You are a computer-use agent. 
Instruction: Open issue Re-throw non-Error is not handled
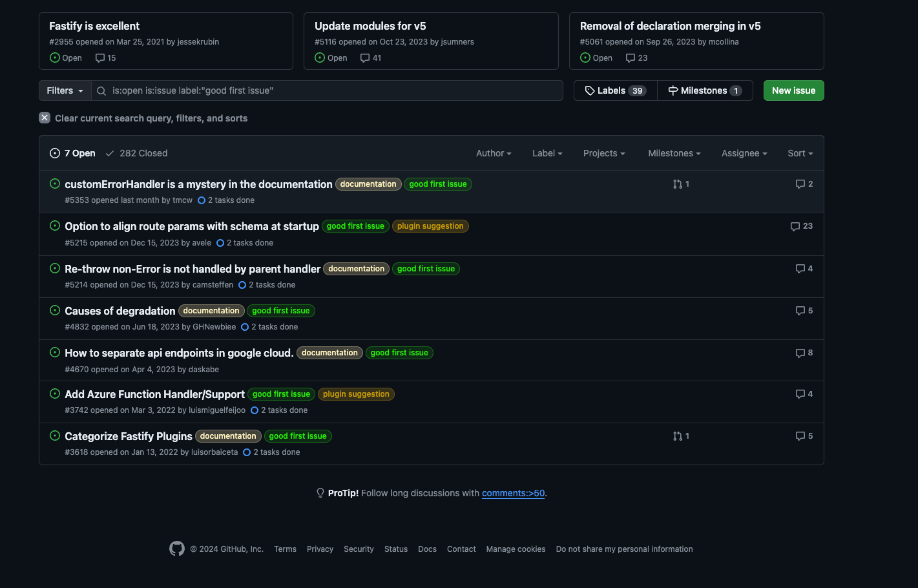(x=193, y=269)
